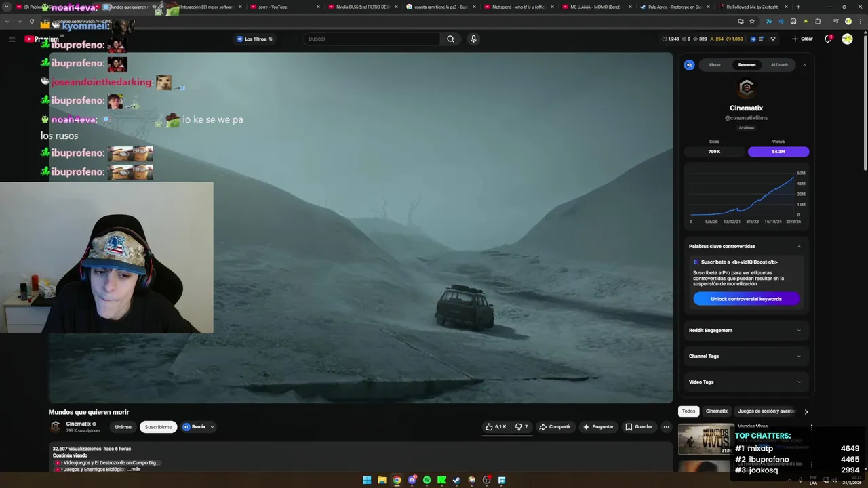Open Windows Start menu
This screenshot has height=488, width=868.
(x=367, y=480)
